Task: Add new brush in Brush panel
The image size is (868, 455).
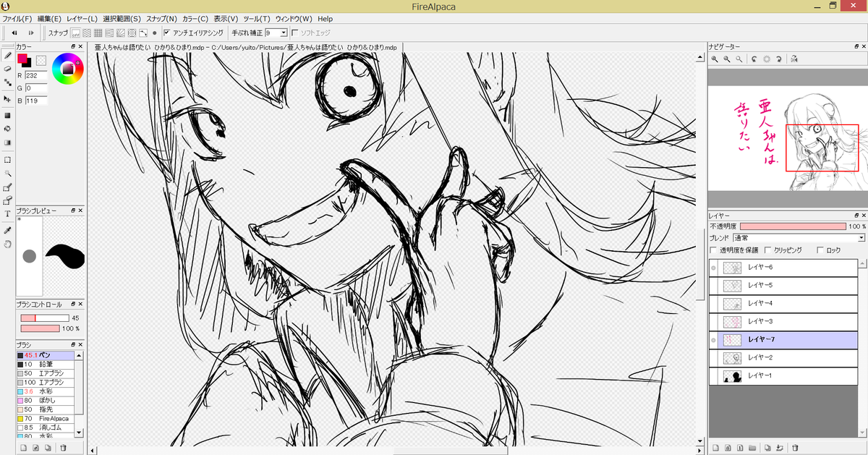Action: point(24,448)
